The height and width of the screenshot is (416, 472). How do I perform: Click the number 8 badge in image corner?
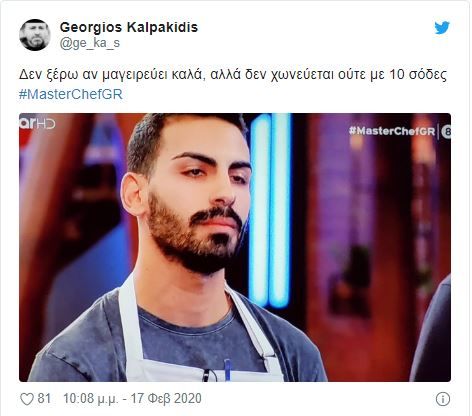446,132
